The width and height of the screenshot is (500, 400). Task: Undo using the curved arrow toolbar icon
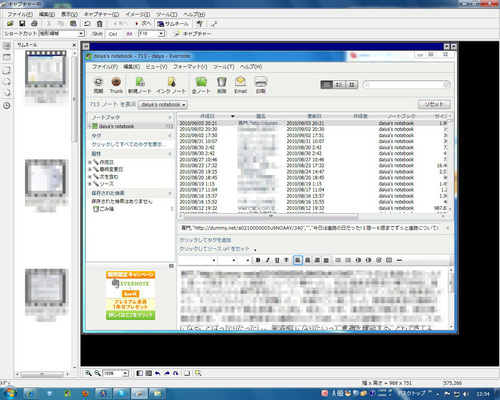(x=87, y=24)
